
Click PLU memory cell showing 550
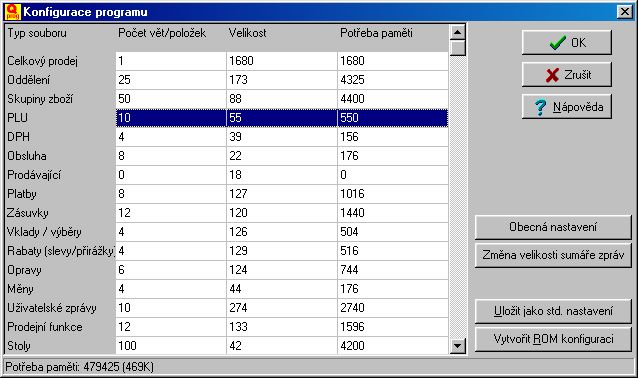pyautogui.click(x=393, y=118)
